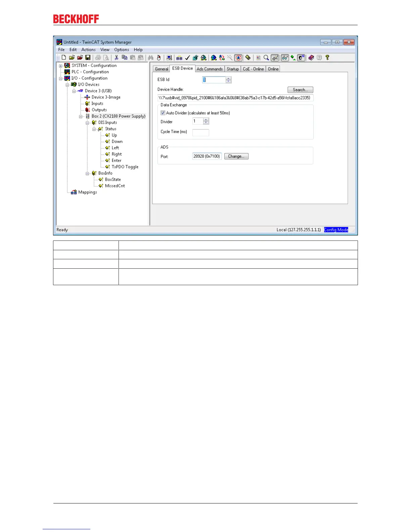Click the Save (floppy disk) toolbar icon
Viewport: 411px width, 532px height.
click(88, 58)
